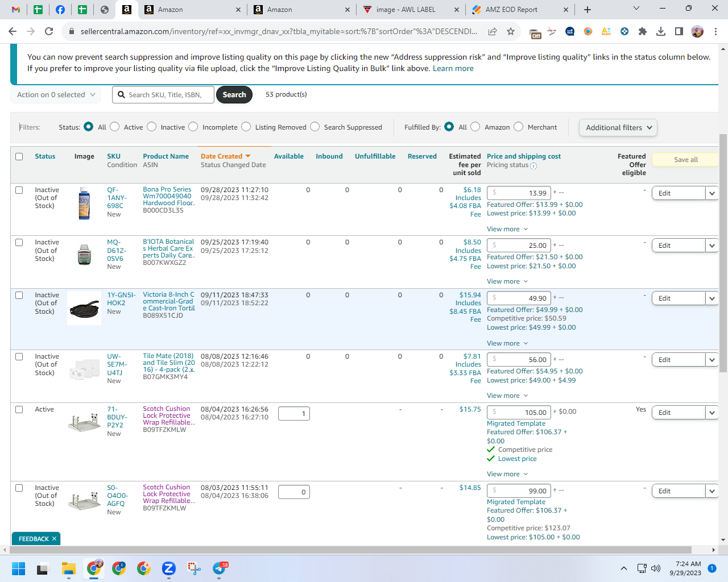The image size is (728, 582).
Task: Open the Edit dropdown arrow for Bona Pro Series
Action: [712, 193]
